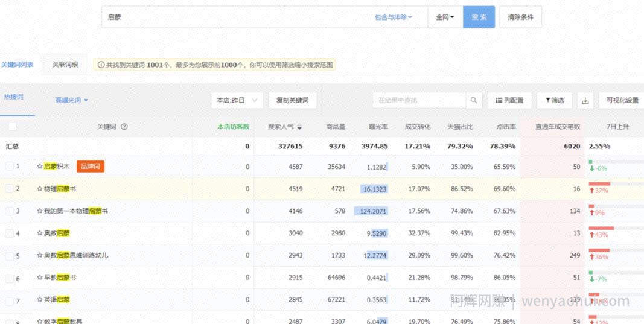Tick the checkbox for row 7
The image size is (644, 324).
point(9,301)
